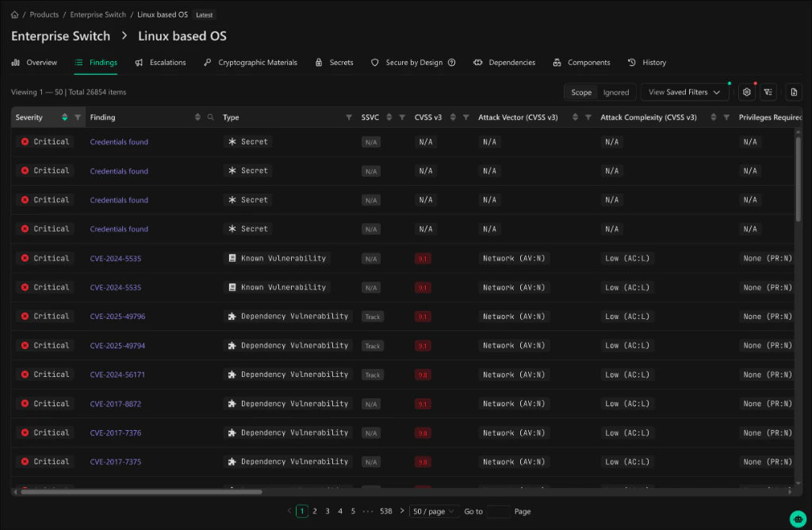Go to page 4
This screenshot has height=530, width=812.
340,511
